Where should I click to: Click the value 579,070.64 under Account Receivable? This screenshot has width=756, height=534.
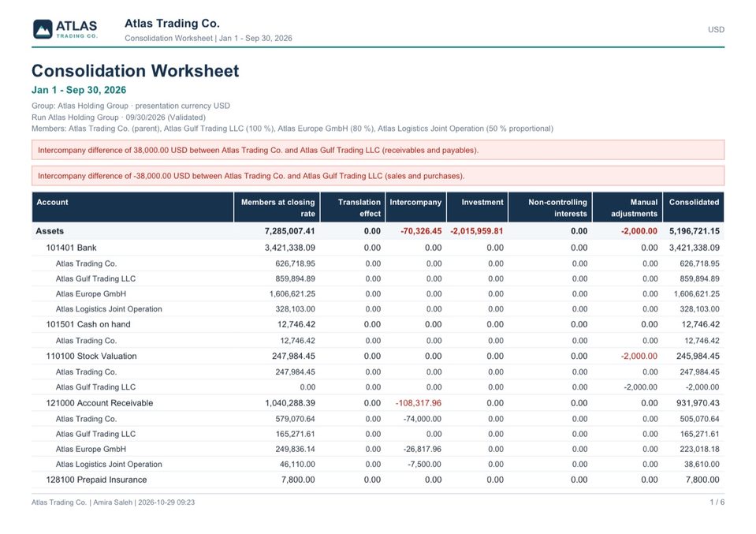pyautogui.click(x=295, y=419)
